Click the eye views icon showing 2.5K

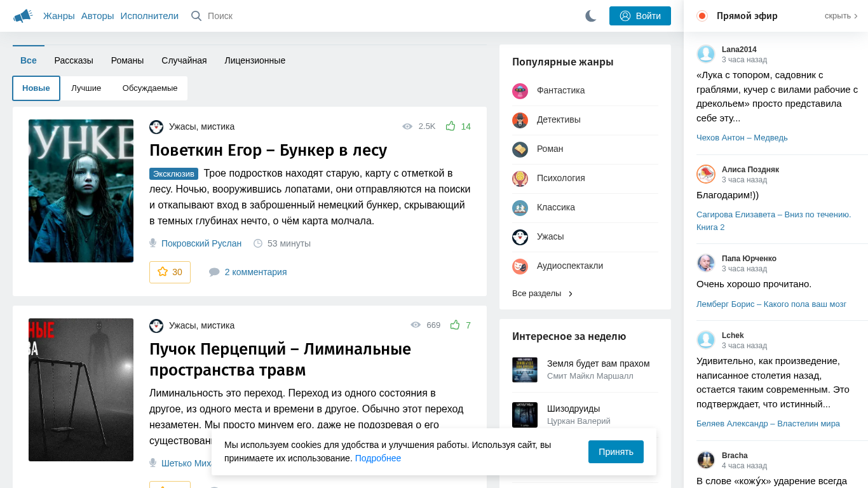407,126
